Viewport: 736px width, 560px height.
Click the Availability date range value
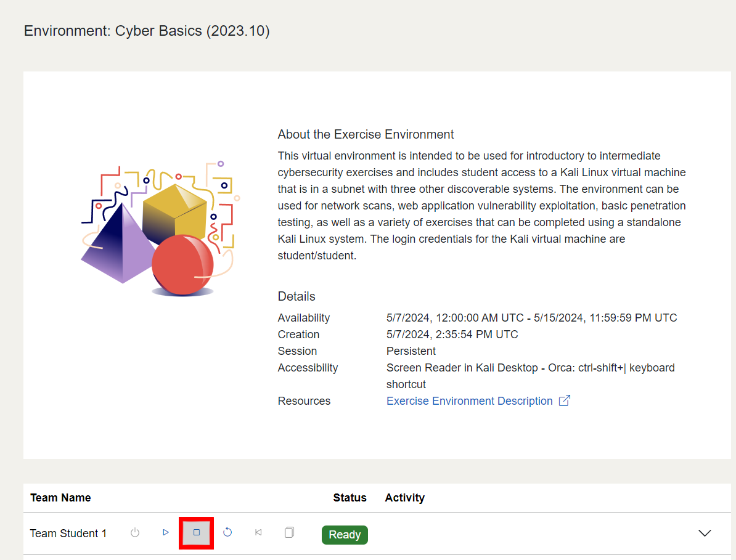pos(532,318)
